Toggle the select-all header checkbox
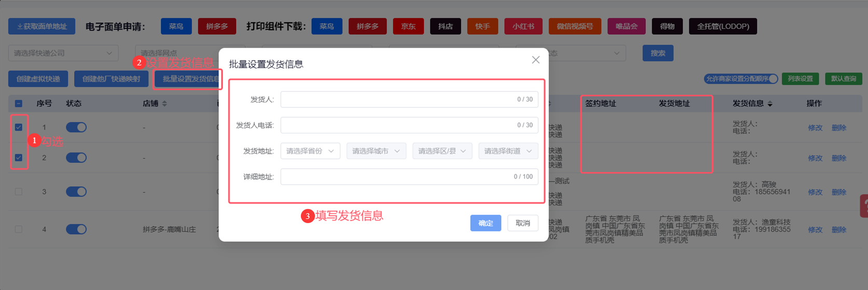 [x=19, y=104]
